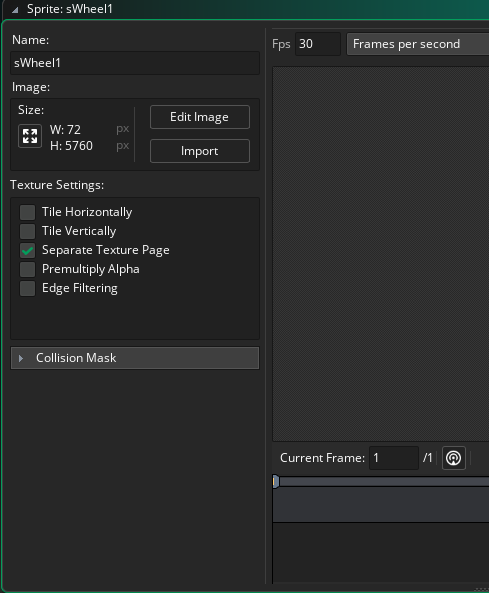The height and width of the screenshot is (593, 489).
Task: Click the timeline scrub bar track
Action: pyautogui.click(x=384, y=481)
